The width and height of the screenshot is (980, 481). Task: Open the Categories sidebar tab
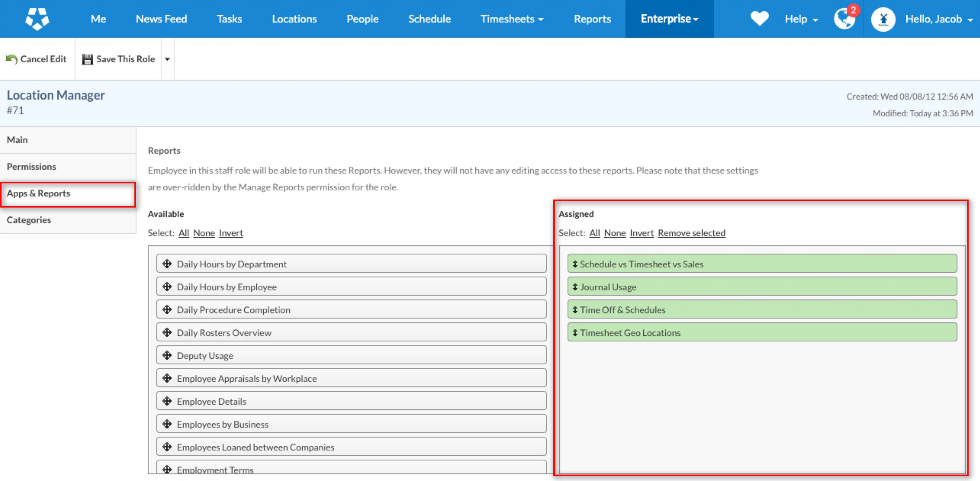coord(29,220)
